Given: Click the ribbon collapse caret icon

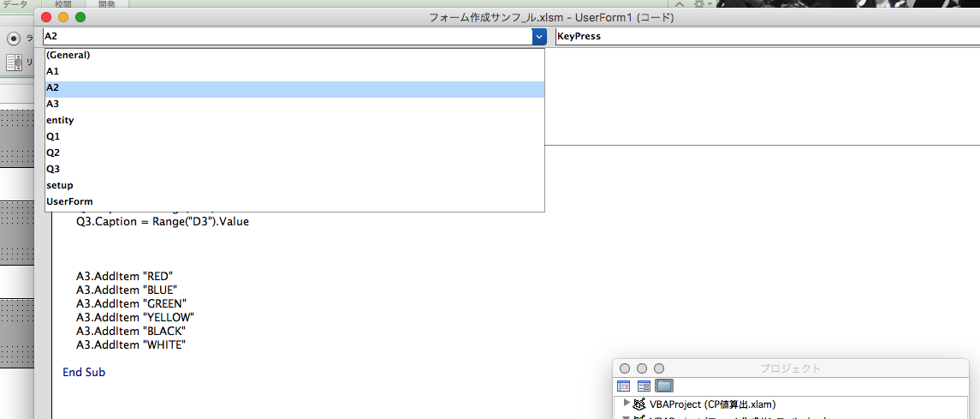Looking at the screenshot, I should click(680, 4).
